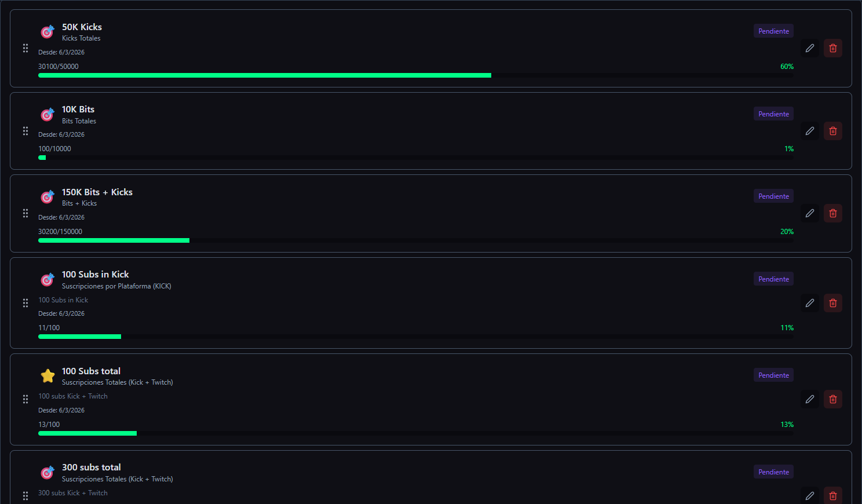This screenshot has height=504, width=862.
Task: Toggle the Pendiente status of 150K Bits + Kicks
Action: tap(773, 196)
